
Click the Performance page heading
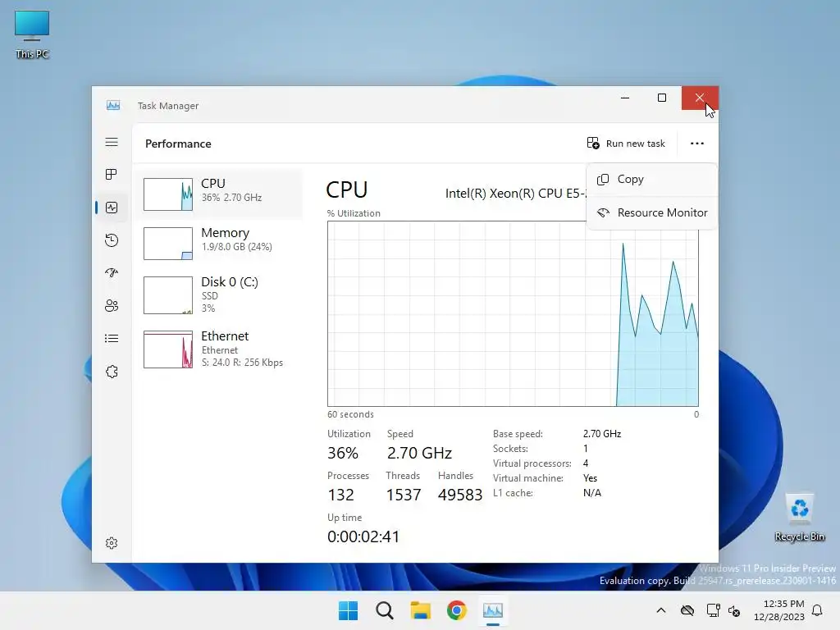178,144
